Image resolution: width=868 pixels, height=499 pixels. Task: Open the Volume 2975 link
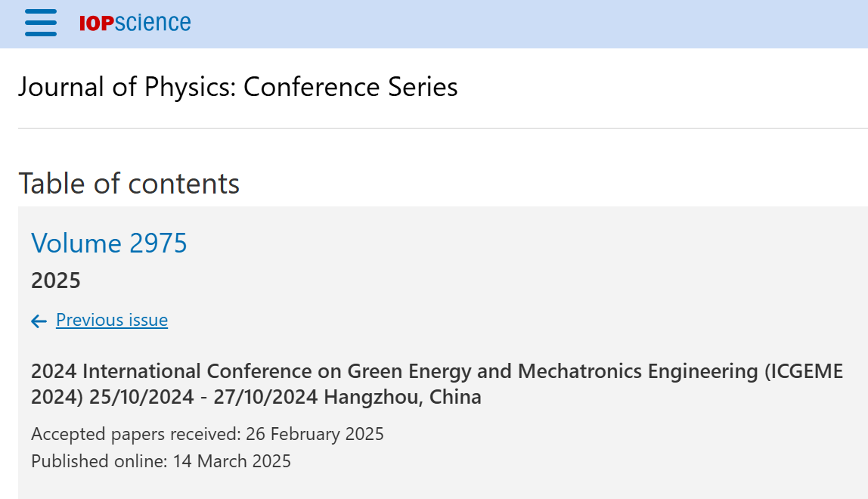pos(109,243)
